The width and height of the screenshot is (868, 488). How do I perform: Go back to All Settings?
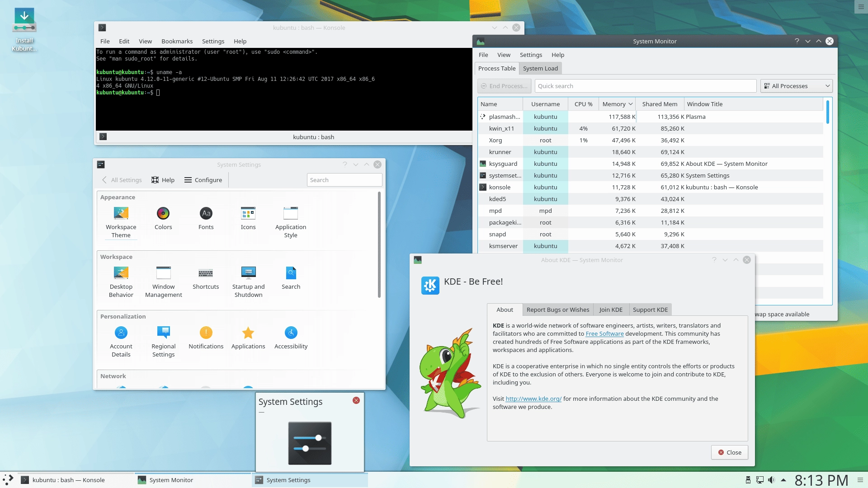122,180
